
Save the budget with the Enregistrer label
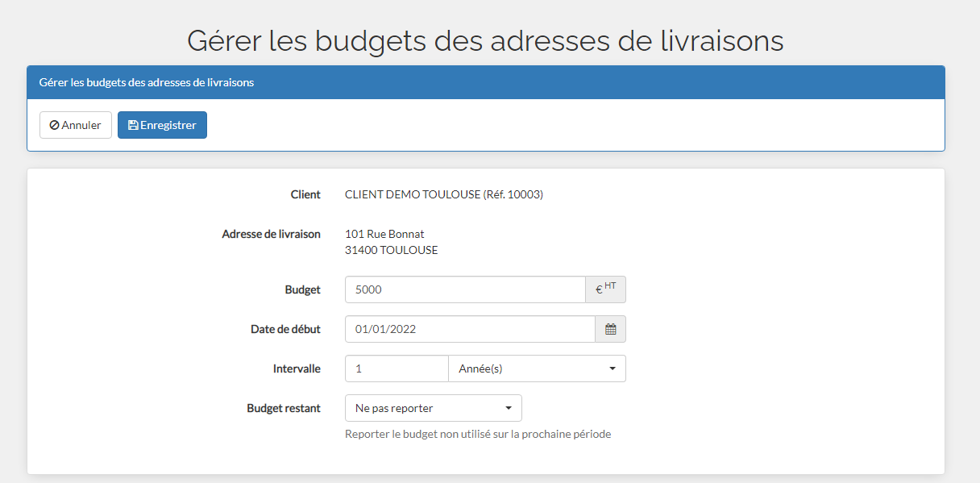tap(168, 125)
